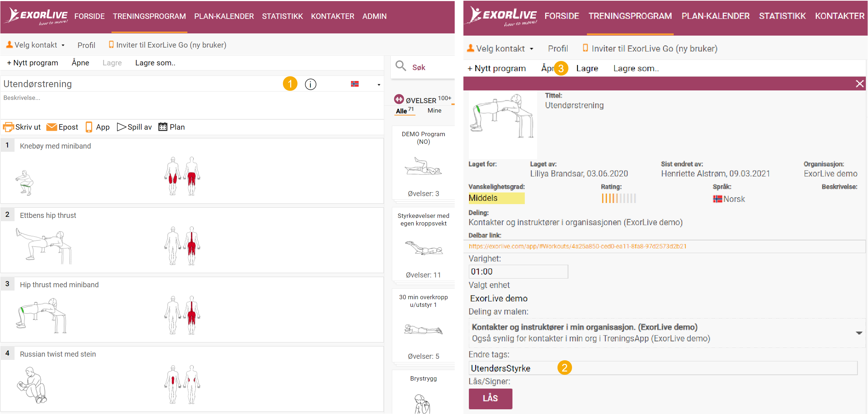Image resolution: width=868 pixels, height=414 pixels.
Task: Click the App phone icon
Action: (x=89, y=127)
